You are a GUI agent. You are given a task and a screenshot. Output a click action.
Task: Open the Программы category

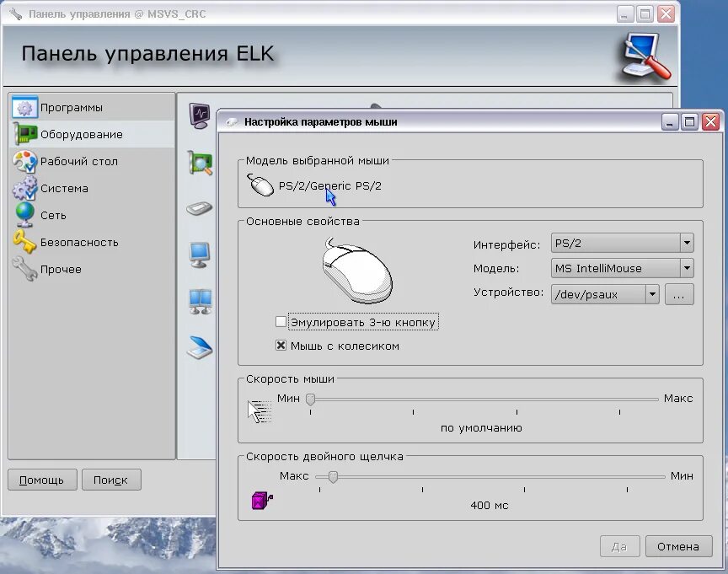[x=92, y=107]
